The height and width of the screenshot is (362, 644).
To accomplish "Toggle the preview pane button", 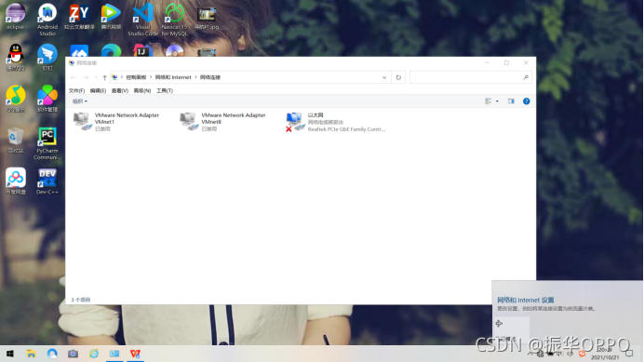I will 511,101.
